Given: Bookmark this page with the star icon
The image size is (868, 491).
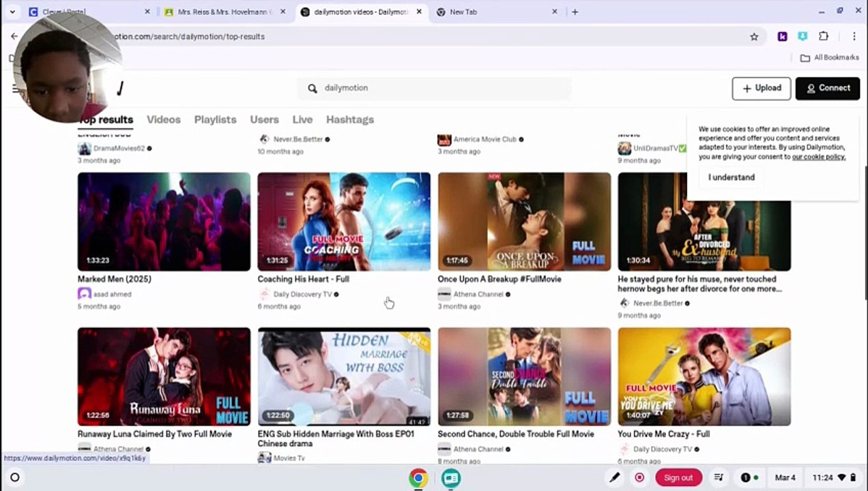Looking at the screenshot, I should point(754,37).
